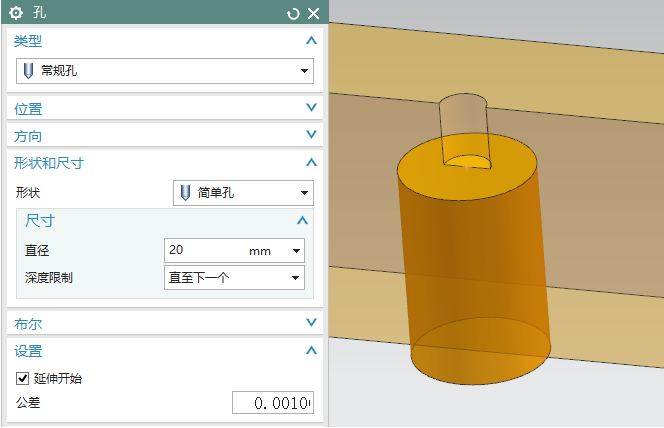664x428 pixels.
Task: Open the 形状 dropdown showing 简单孔
Action: [x=243, y=193]
